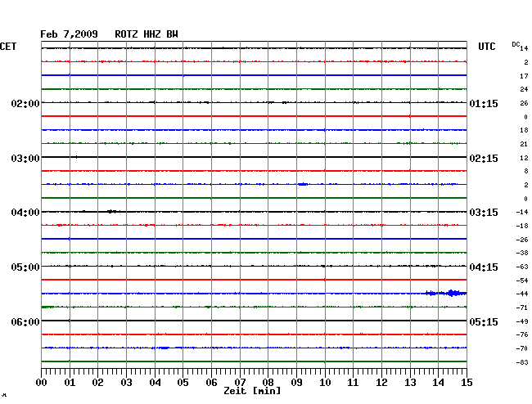Select the station label ROTZ HHZ BW

[x=147, y=34]
